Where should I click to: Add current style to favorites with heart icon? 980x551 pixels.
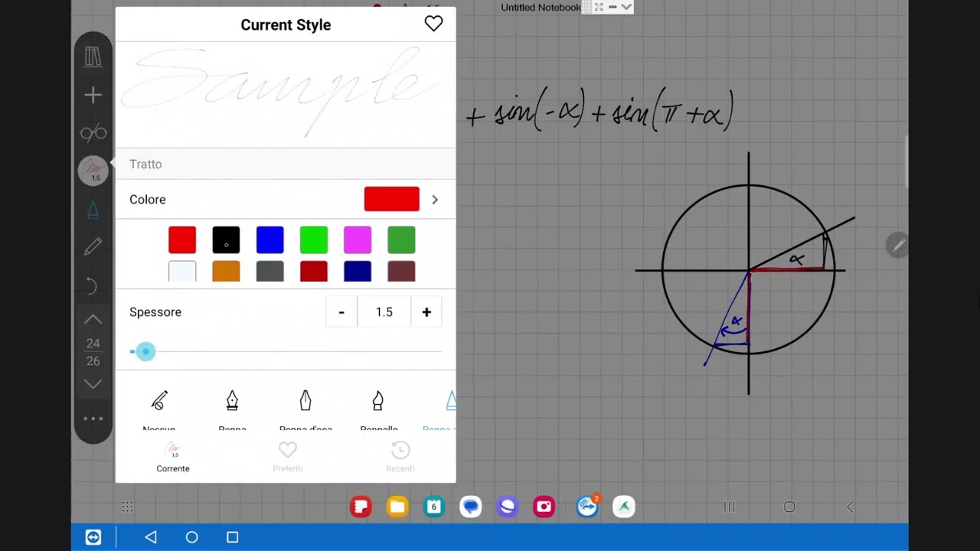pyautogui.click(x=433, y=24)
